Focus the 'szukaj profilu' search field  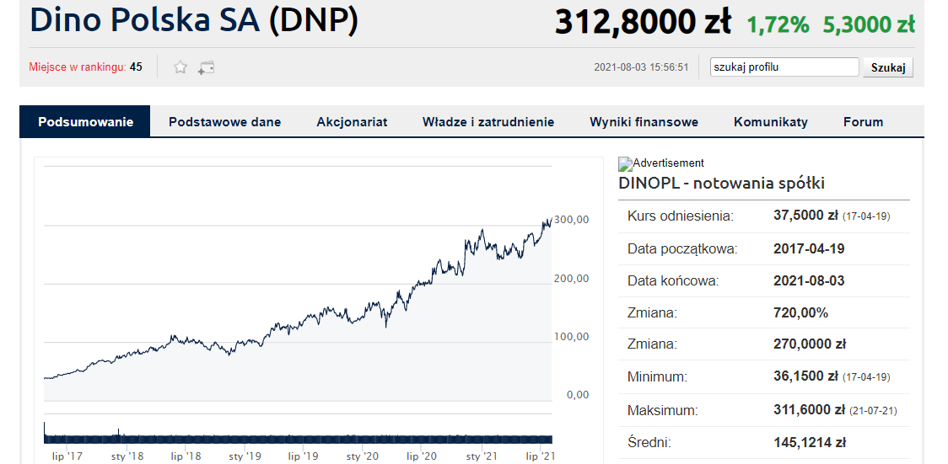click(784, 67)
